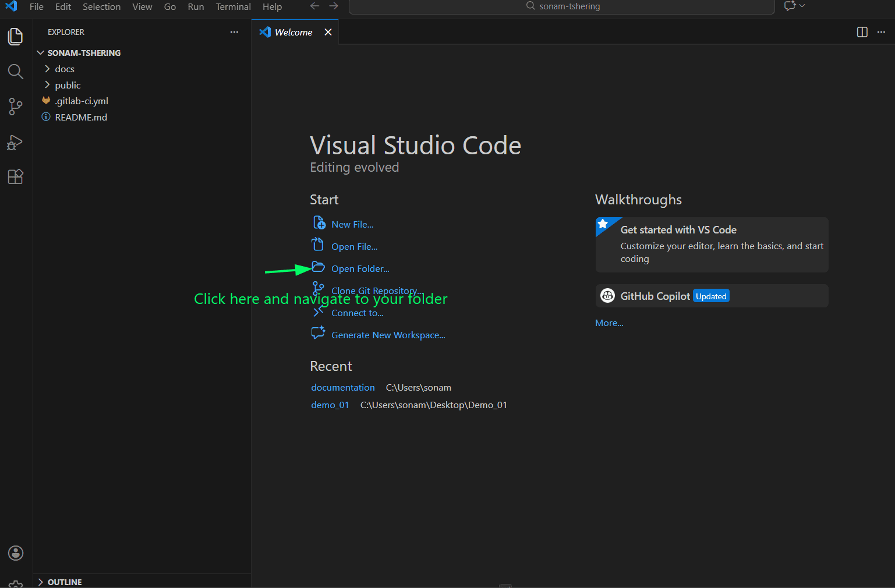
Task: Expand the OUTLINE section
Action: pyautogui.click(x=64, y=582)
